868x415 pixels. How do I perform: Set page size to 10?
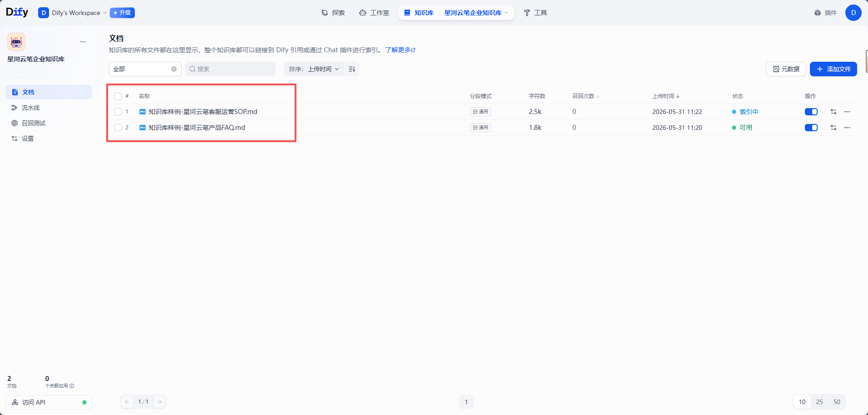coord(802,402)
